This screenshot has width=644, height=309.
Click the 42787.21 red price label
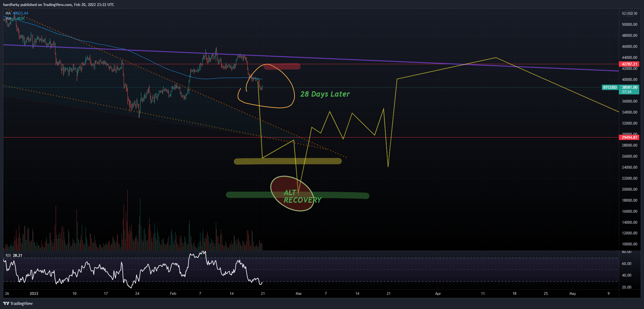630,64
